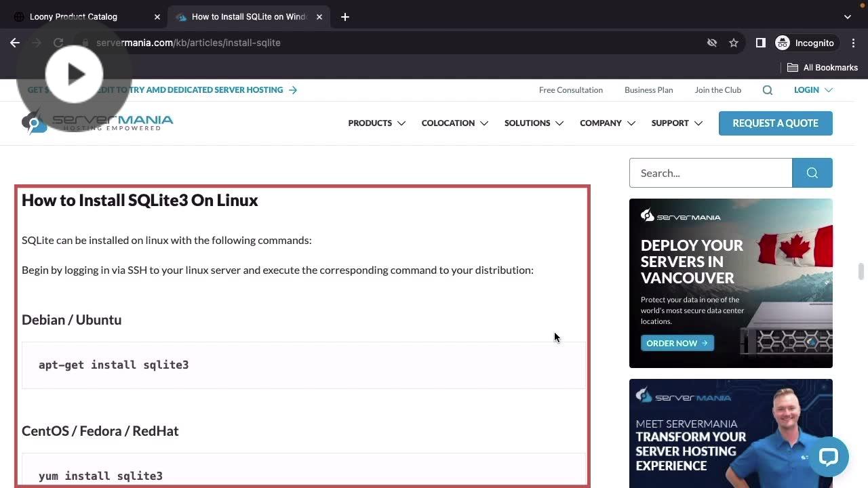Open Chrome three-dot menu

[853, 43]
